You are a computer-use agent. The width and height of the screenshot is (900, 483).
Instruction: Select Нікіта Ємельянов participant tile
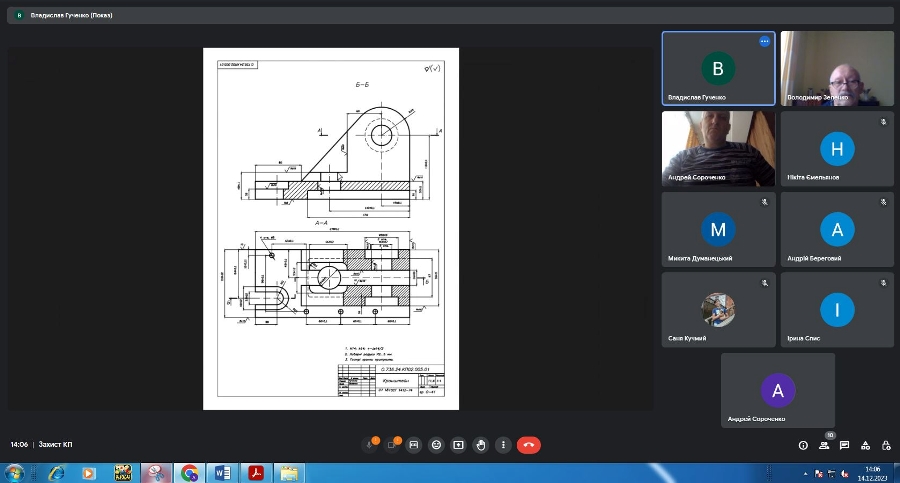coord(837,148)
